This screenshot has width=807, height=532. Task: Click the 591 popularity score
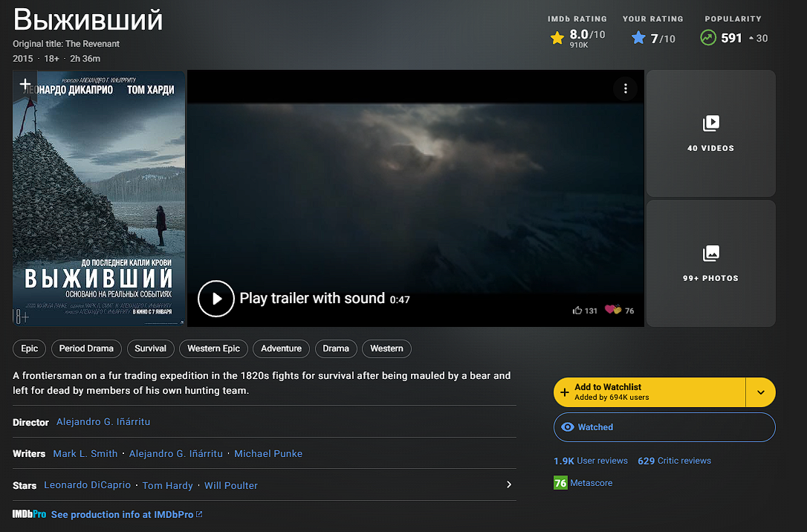pyautogui.click(x=731, y=38)
